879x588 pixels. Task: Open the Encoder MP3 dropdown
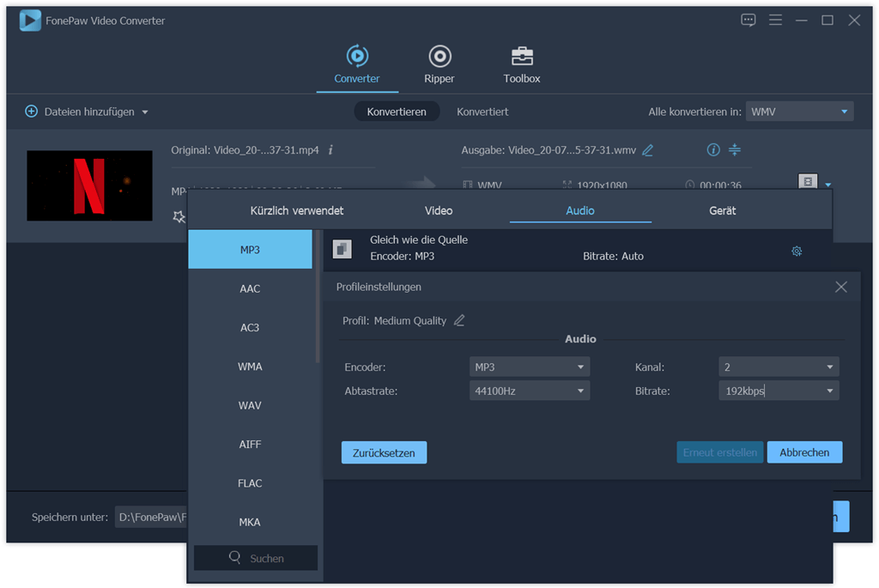pos(529,367)
